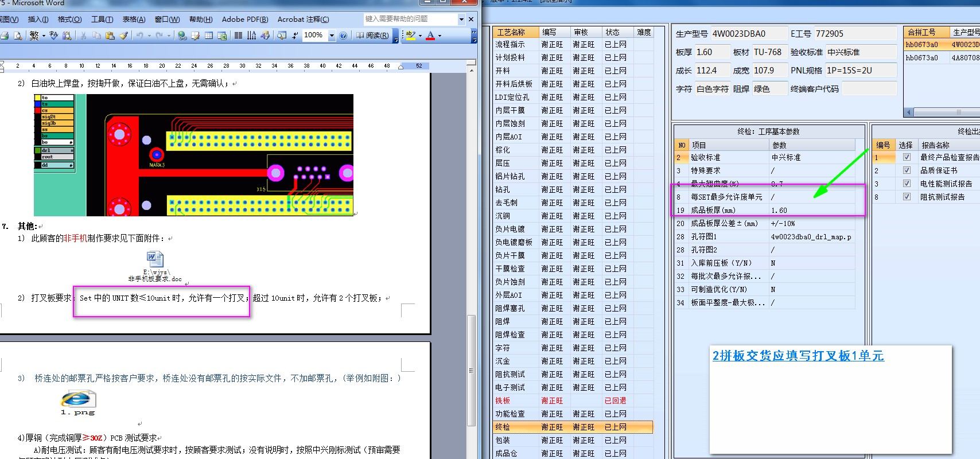Expand the Redo history dropdown arrow
This screenshot has width=980, height=459.
click(169, 36)
